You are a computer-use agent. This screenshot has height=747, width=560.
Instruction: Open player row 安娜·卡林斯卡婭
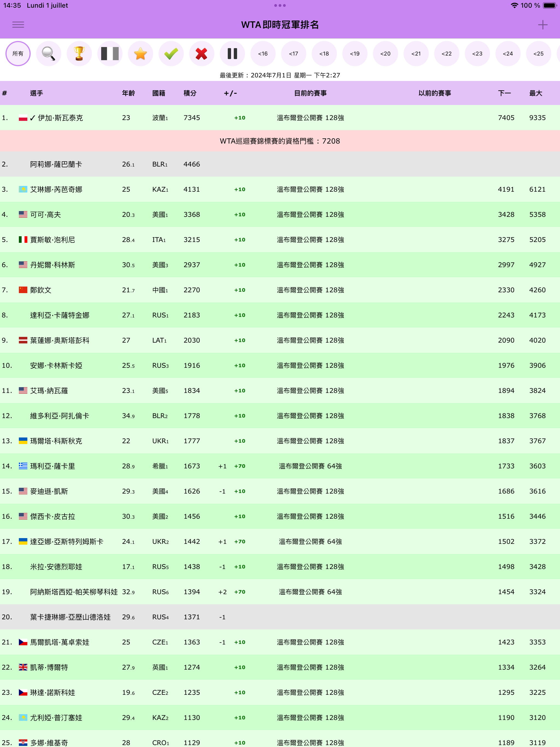point(280,365)
